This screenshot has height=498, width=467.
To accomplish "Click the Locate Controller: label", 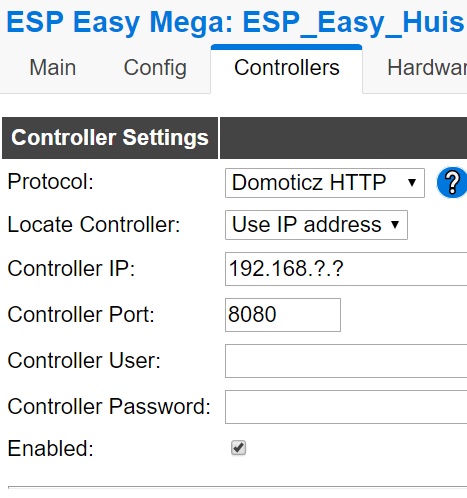I will coord(94,224).
